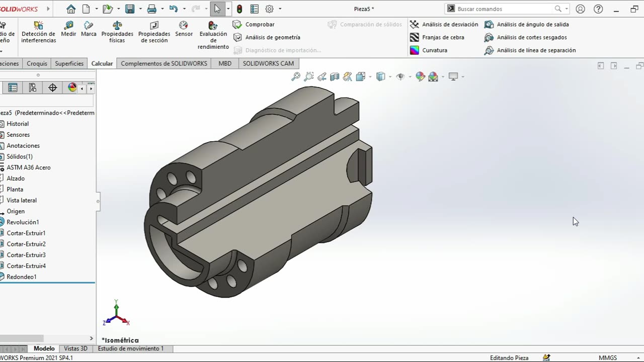
Task: Run Detección de interferencias
Action: point(39,32)
